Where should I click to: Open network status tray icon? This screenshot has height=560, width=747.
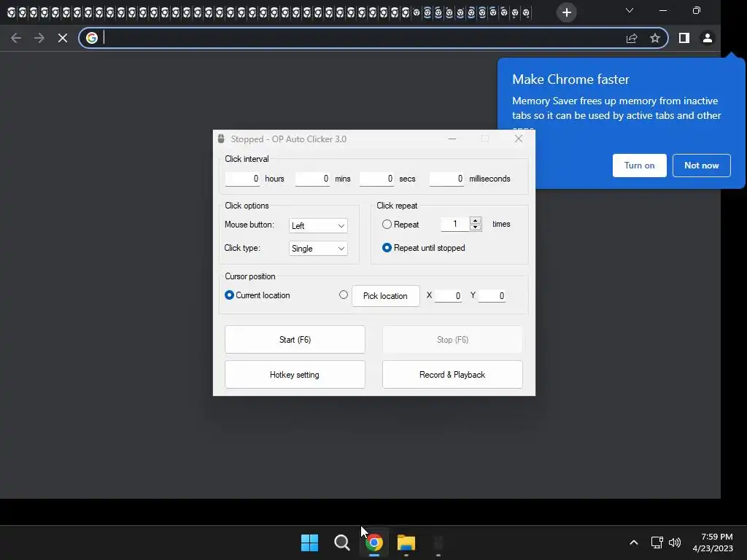[x=657, y=542]
